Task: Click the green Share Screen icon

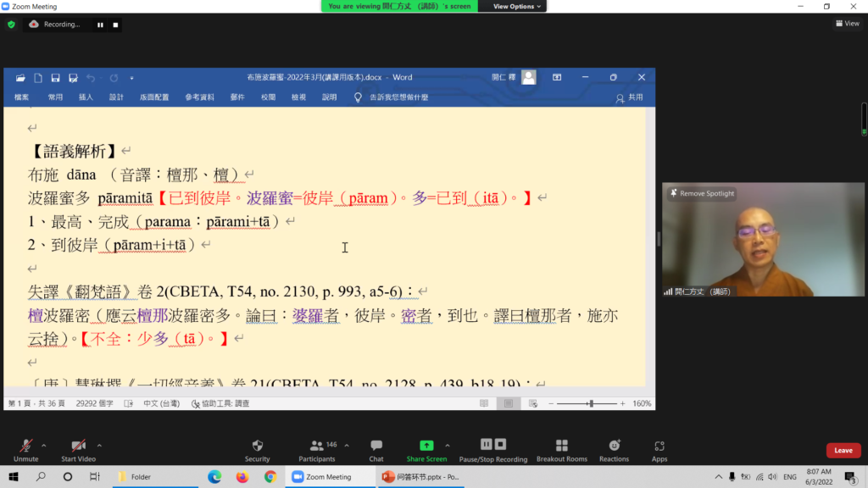Action: (426, 446)
